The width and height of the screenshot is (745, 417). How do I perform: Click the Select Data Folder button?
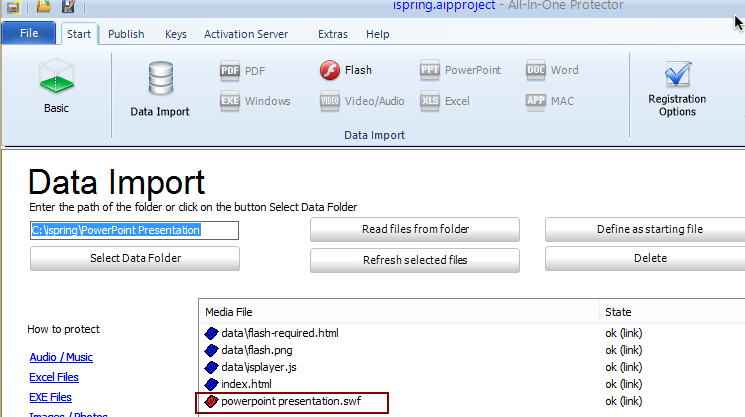pyautogui.click(x=135, y=258)
